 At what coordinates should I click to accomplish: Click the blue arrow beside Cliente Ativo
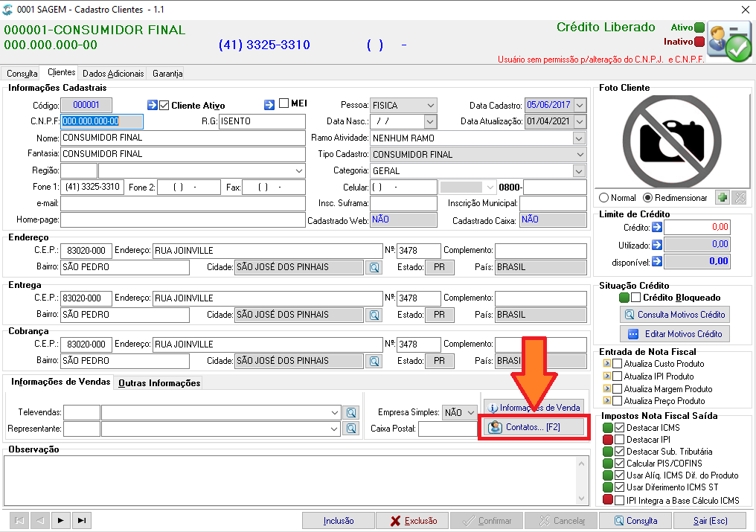(153, 105)
